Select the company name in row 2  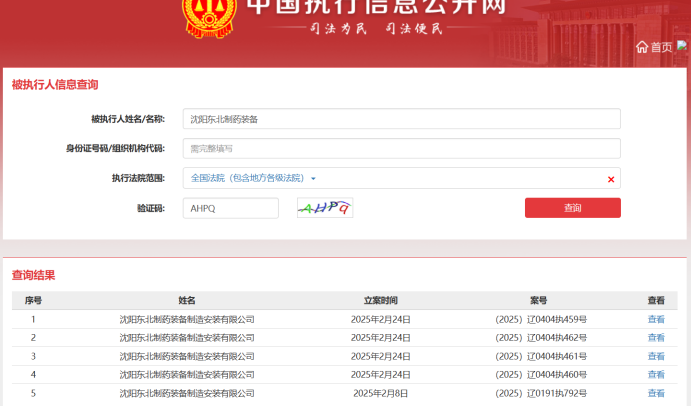[187, 338]
